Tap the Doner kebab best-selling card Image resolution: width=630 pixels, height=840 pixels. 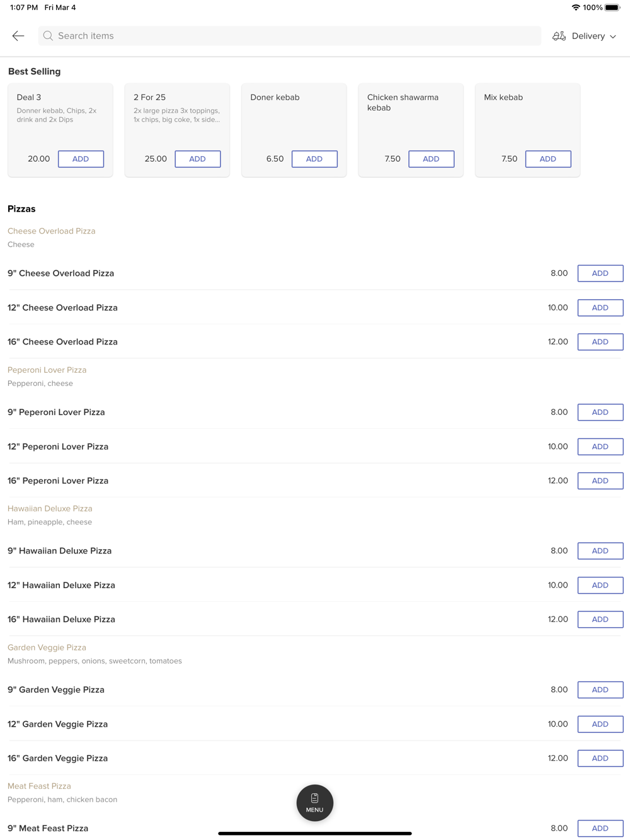tap(294, 120)
